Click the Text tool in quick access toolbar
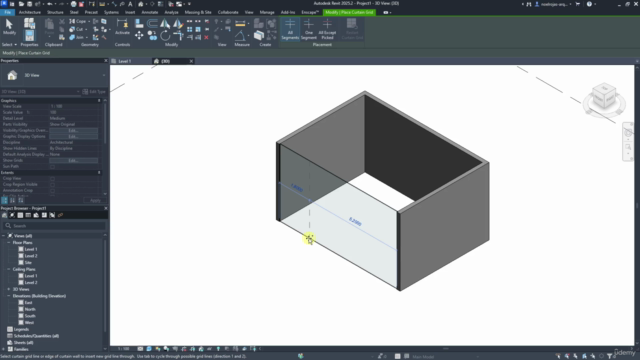The width and height of the screenshot is (640, 360). point(130,4)
